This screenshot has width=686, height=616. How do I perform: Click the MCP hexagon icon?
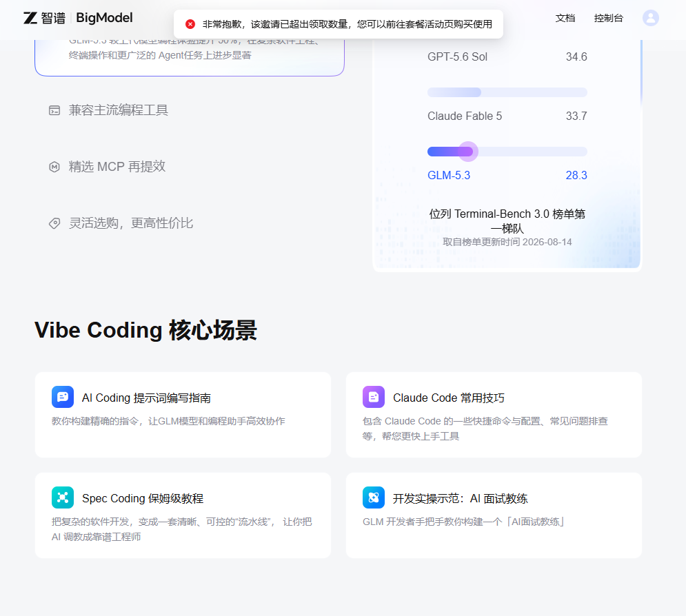point(54,167)
